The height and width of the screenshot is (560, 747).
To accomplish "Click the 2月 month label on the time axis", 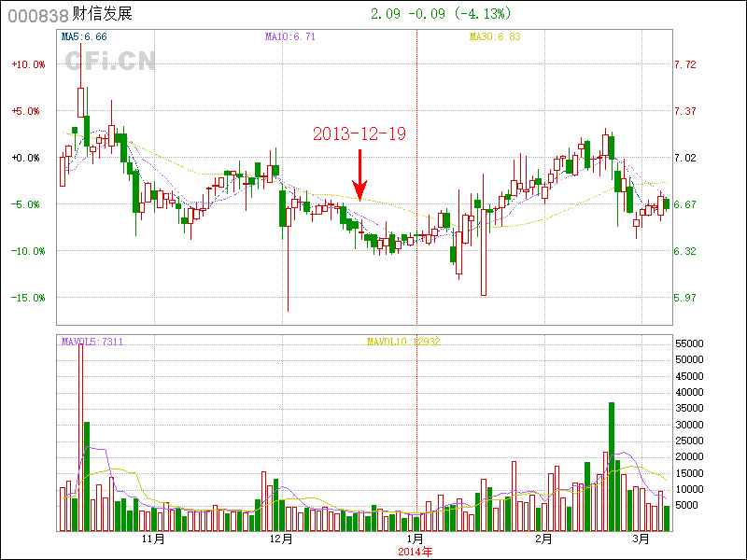I will (543, 539).
